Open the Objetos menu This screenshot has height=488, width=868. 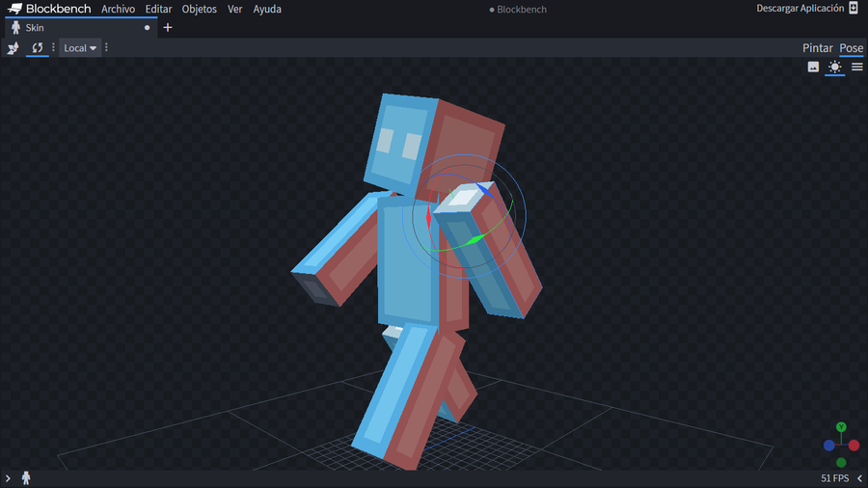(200, 9)
